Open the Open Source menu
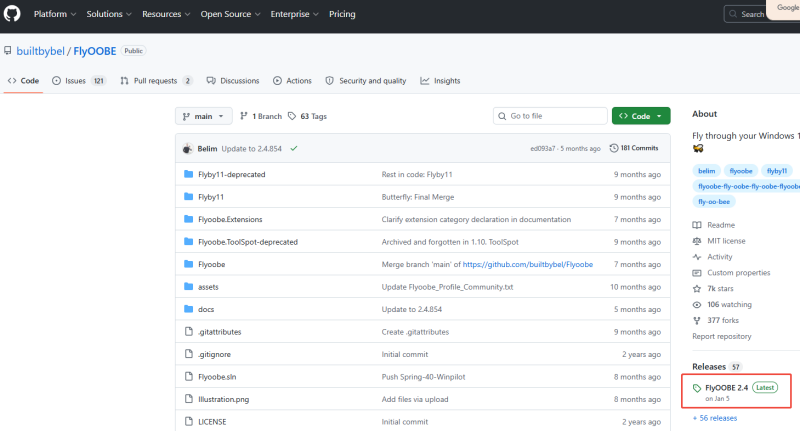800x431 pixels. [230, 14]
